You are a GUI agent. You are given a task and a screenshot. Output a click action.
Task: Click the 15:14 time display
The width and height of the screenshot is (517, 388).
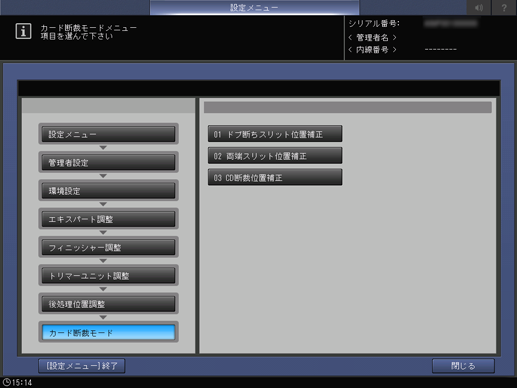22,382
